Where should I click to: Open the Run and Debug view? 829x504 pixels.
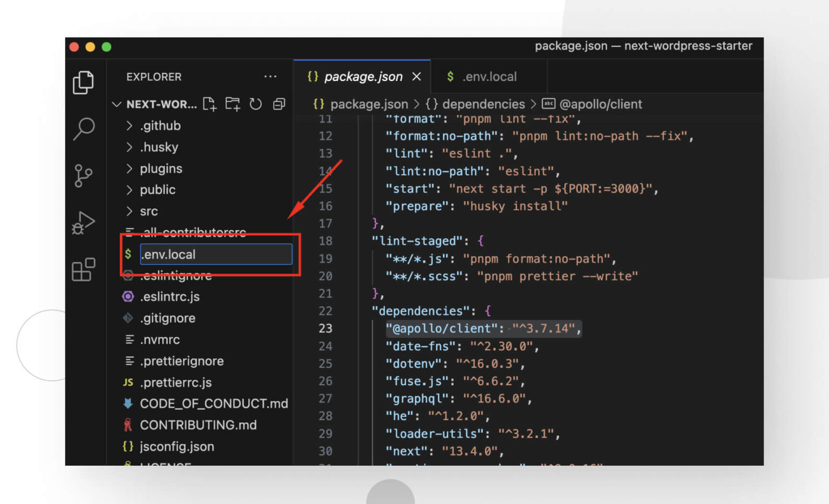(84, 223)
